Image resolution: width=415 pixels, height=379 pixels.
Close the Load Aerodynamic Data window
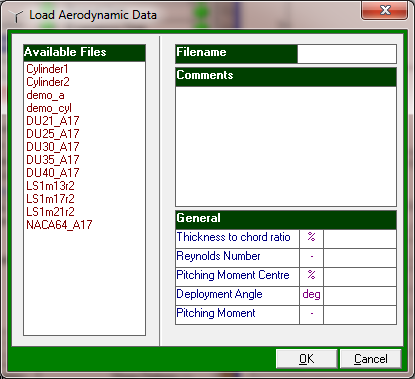[x=385, y=10]
